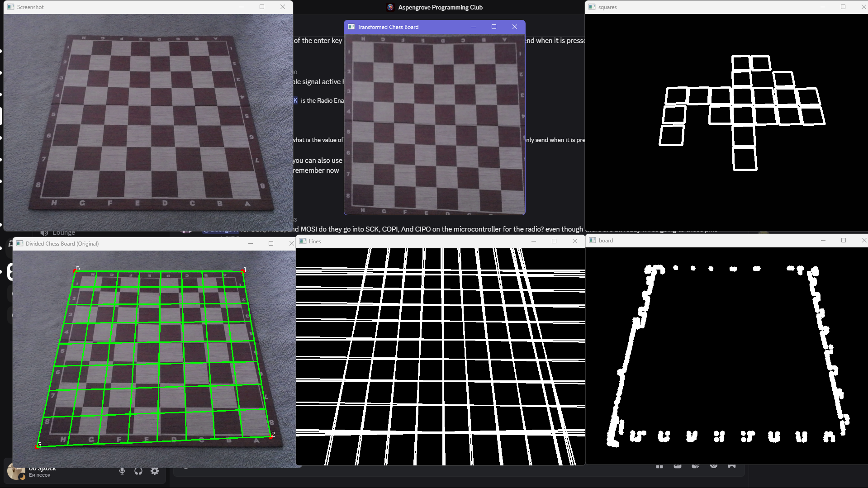Open system menu from Lines window icon
Image resolution: width=868 pixels, height=488 pixels.
pyautogui.click(x=303, y=242)
